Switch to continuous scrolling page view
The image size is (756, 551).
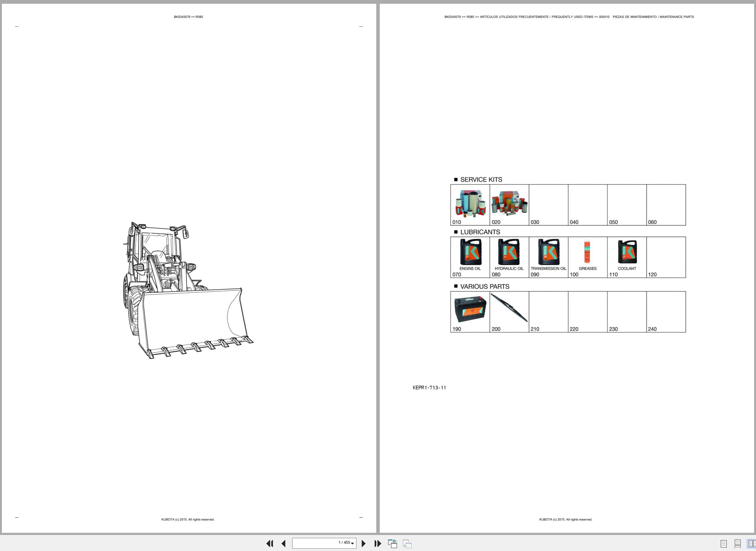[x=738, y=544]
